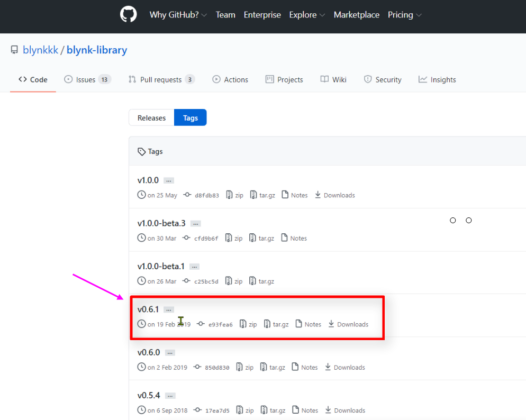This screenshot has height=420, width=526.
Task: Open the Pull requests tab
Action: point(161,79)
